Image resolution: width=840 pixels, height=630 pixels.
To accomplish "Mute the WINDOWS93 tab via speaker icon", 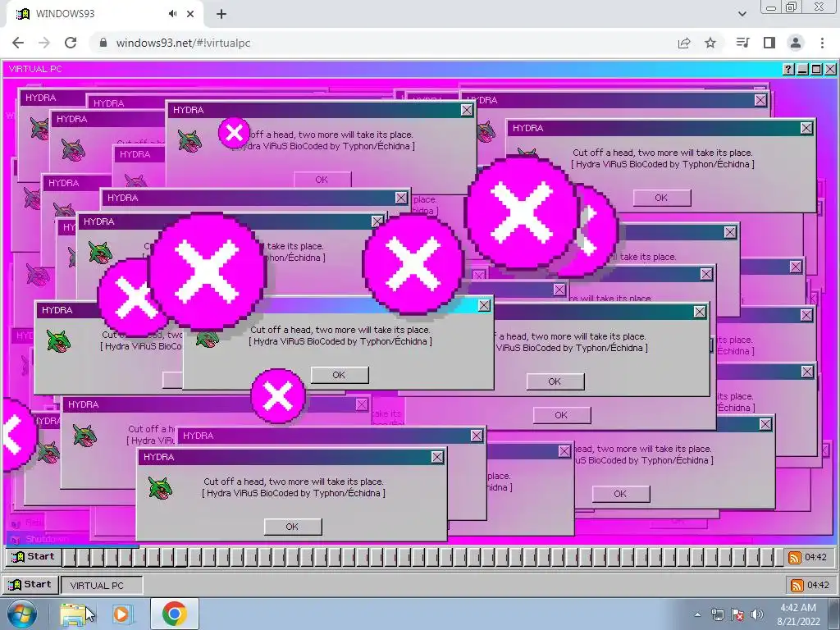I will point(172,14).
